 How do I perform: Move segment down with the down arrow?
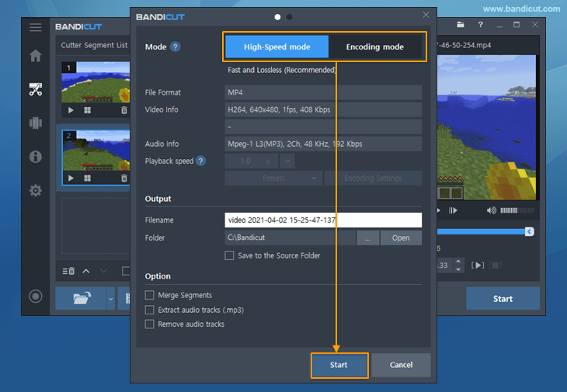coord(103,271)
